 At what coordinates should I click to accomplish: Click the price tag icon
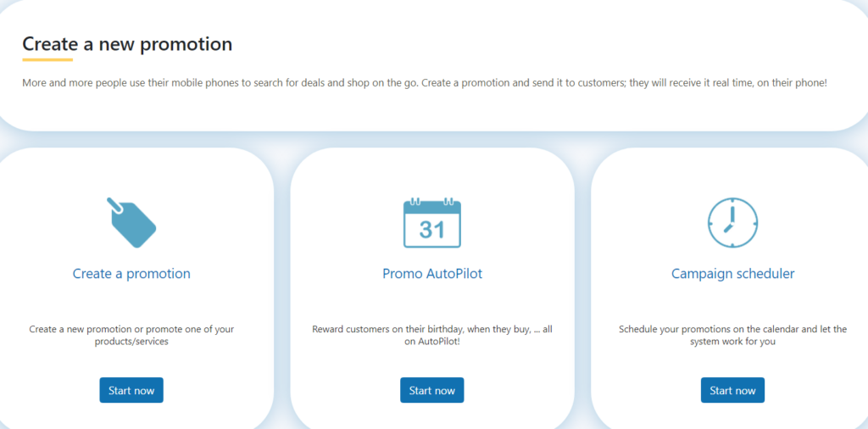click(131, 222)
